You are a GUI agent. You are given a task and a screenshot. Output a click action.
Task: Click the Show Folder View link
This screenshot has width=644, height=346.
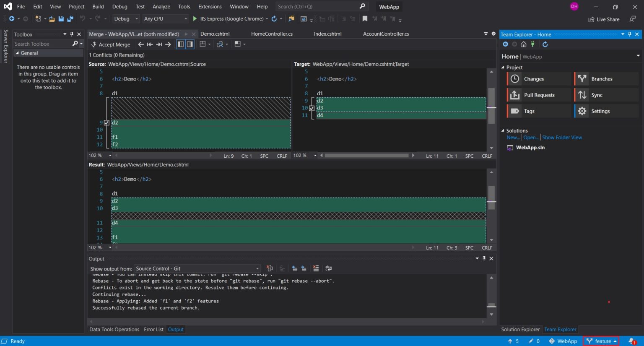point(562,137)
